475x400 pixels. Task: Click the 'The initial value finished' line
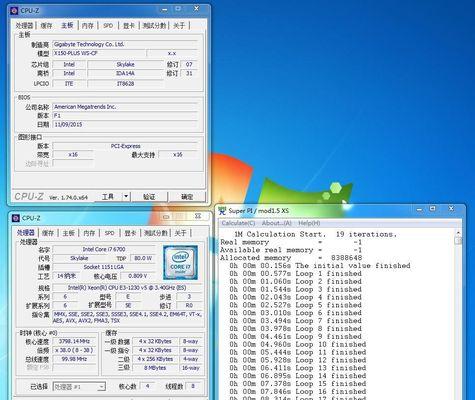tap(320, 266)
